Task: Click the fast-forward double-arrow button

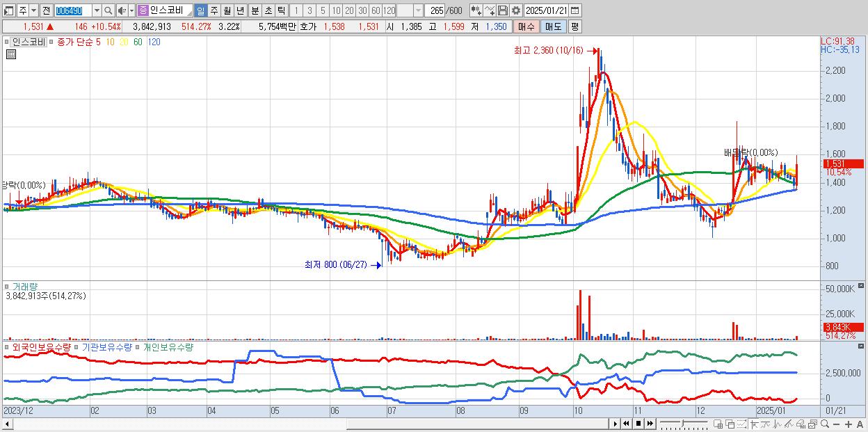Action: (x=650, y=424)
